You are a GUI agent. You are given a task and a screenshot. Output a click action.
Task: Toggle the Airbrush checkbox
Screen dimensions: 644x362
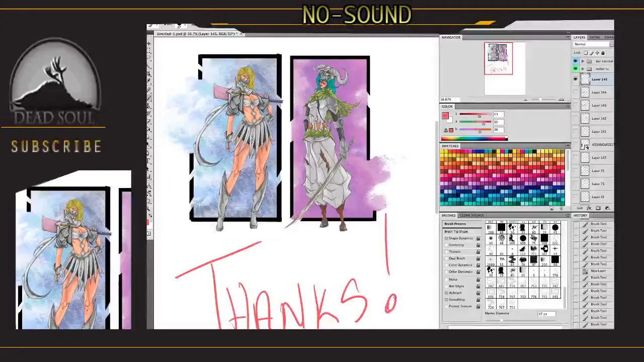click(446, 293)
